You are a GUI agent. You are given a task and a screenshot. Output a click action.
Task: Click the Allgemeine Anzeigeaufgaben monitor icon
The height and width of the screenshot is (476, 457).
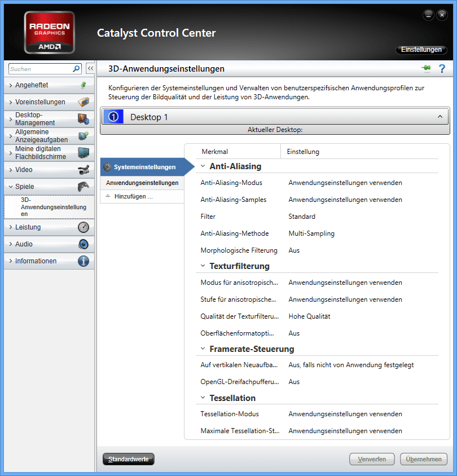click(84, 136)
